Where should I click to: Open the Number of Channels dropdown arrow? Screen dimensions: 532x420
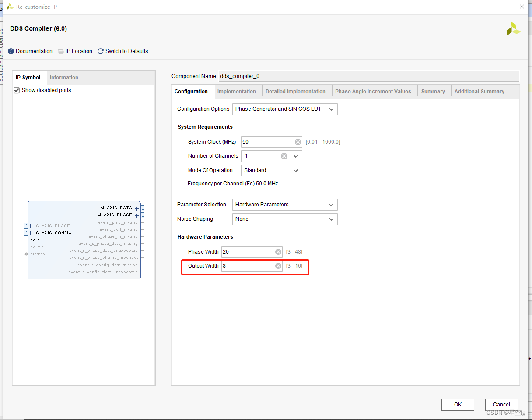click(x=296, y=156)
